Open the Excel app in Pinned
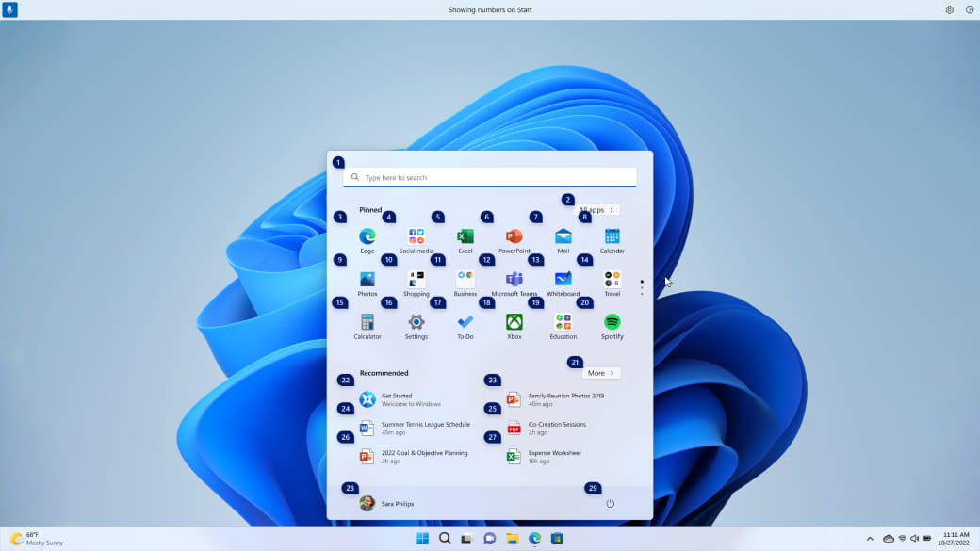The image size is (980, 551). (x=465, y=237)
